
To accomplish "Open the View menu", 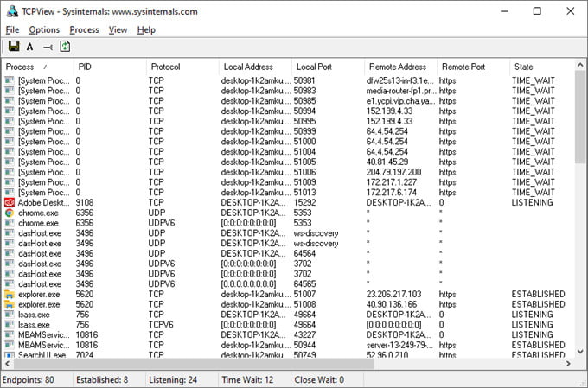I will pos(118,30).
